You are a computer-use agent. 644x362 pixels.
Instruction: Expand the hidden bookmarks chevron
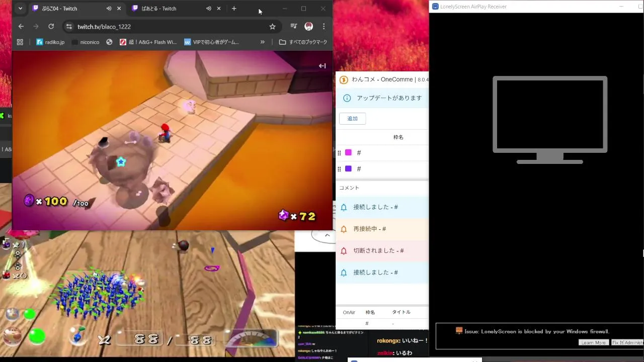[262, 42]
